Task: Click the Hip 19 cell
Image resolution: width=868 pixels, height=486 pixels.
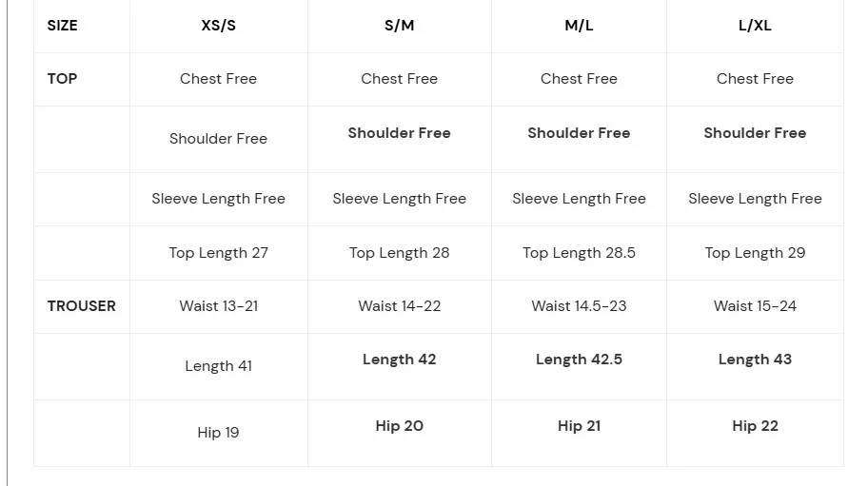Action: coord(218,433)
